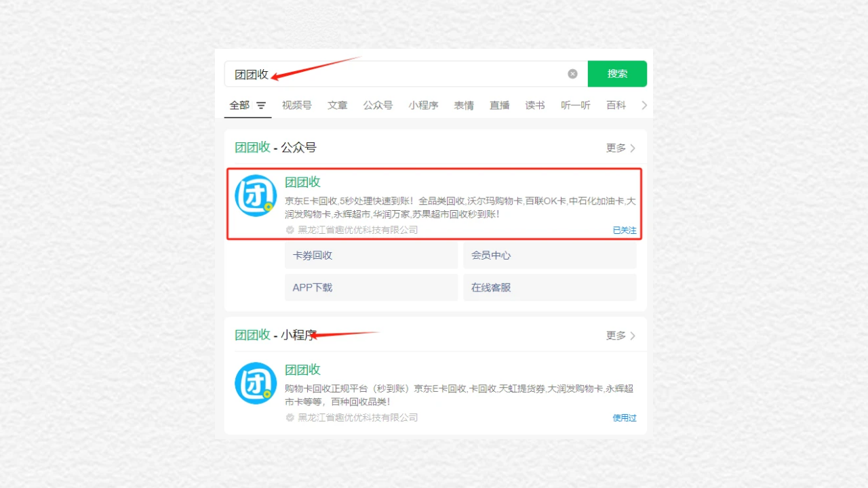Click 黑龙江省趣优优科技有限公司 under 小程序 result
The image size is (868, 488).
click(x=358, y=418)
